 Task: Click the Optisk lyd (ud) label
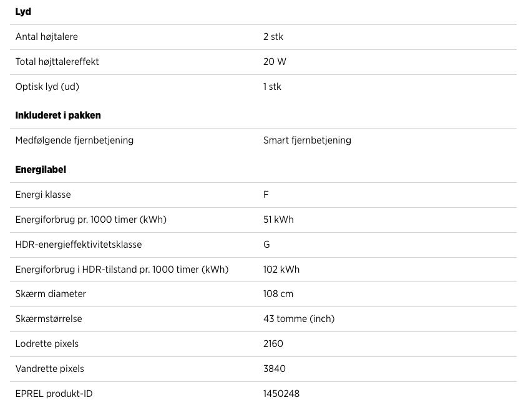click(x=47, y=87)
